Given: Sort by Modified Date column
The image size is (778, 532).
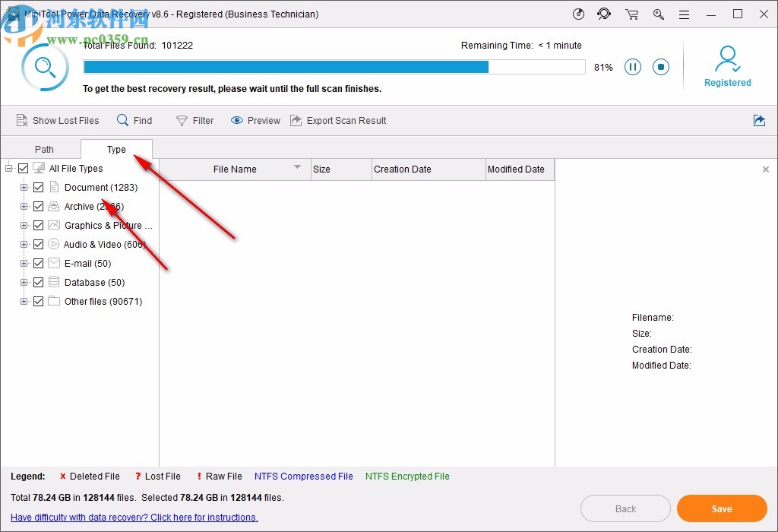Looking at the screenshot, I should 520,169.
